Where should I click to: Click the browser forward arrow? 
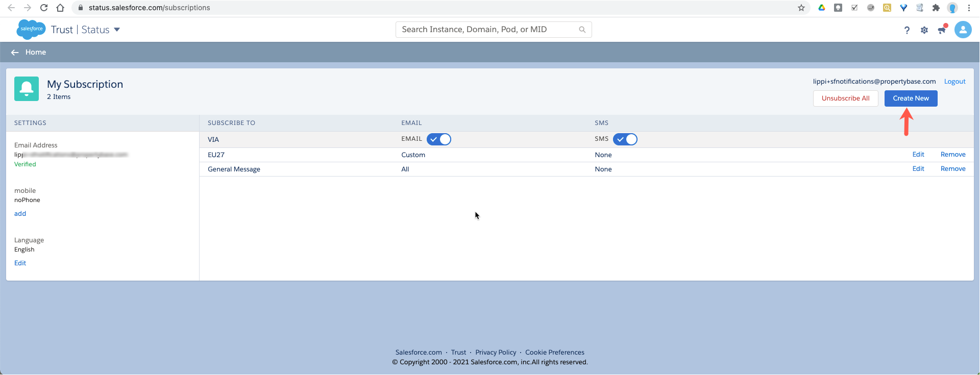pos(28,8)
